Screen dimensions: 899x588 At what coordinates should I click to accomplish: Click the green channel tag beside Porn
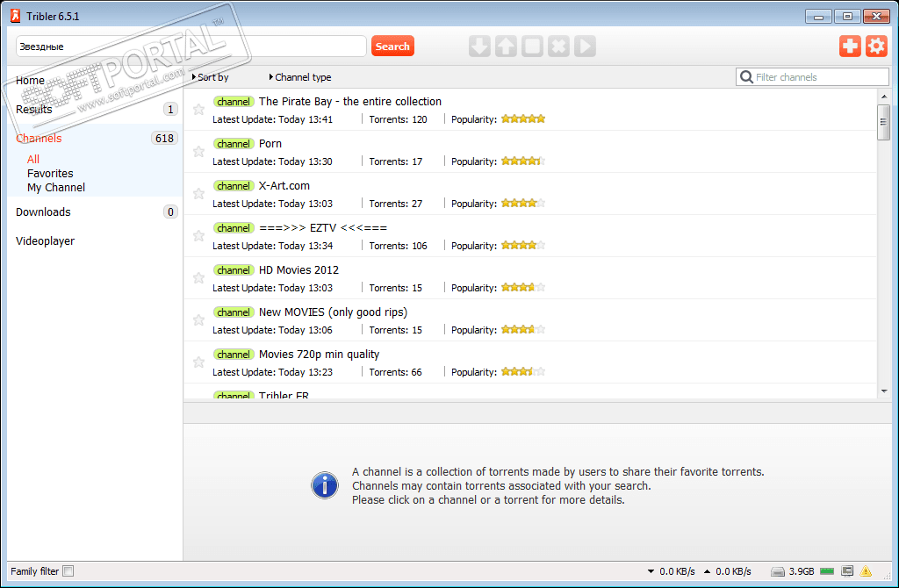point(234,144)
